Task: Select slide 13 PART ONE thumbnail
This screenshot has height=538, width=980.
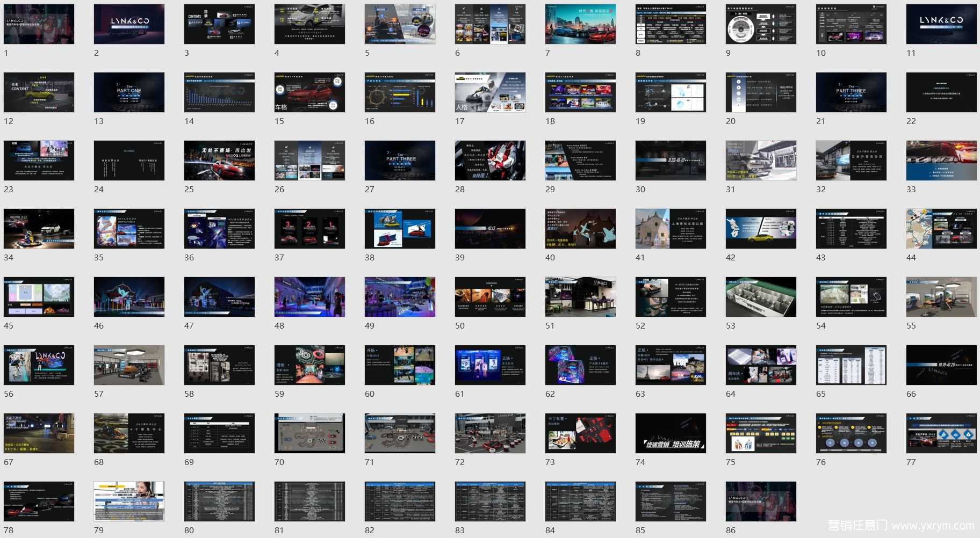Action: (129, 92)
